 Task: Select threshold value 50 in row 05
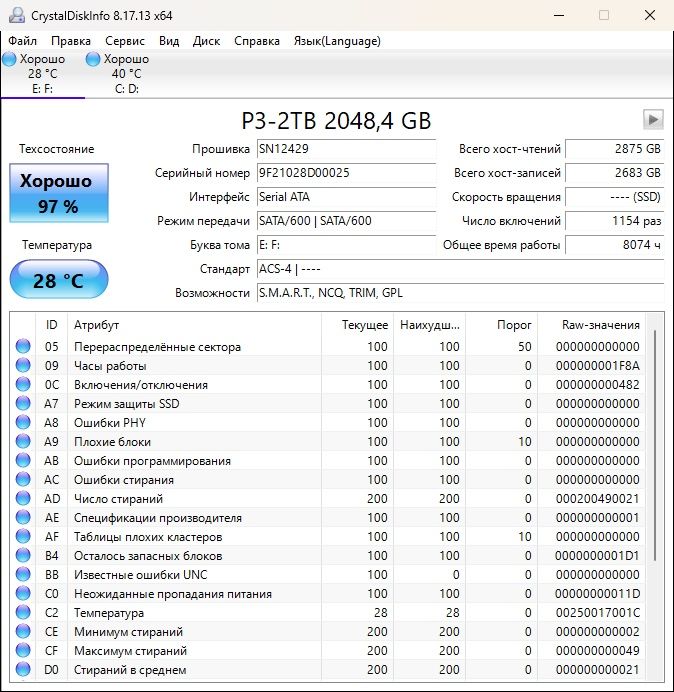point(525,347)
